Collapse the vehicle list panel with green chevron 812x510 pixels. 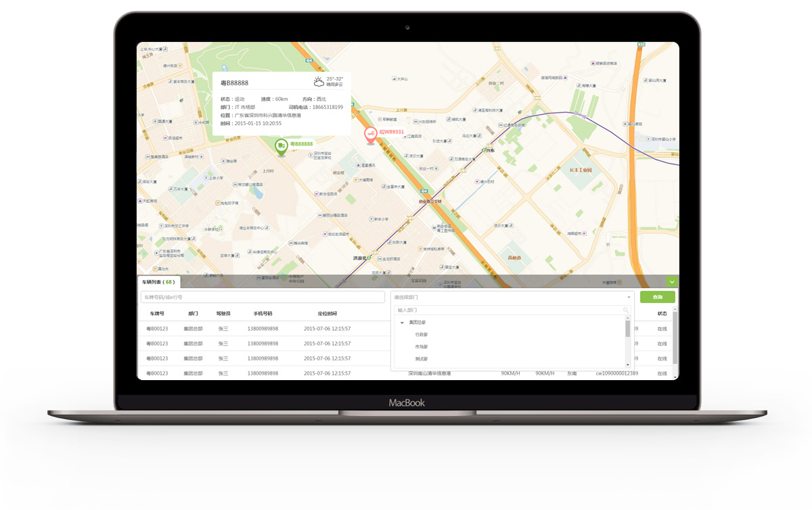(x=671, y=282)
